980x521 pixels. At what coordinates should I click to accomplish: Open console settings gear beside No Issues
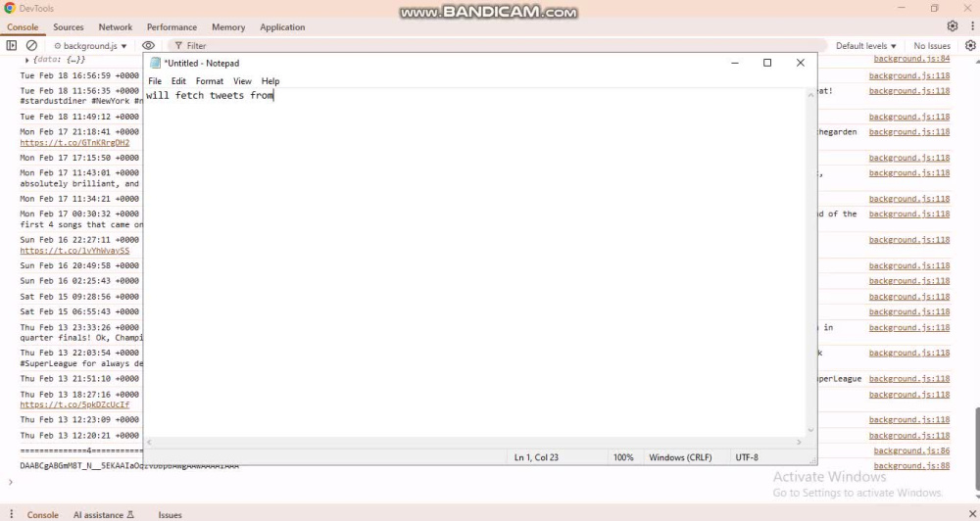point(970,46)
